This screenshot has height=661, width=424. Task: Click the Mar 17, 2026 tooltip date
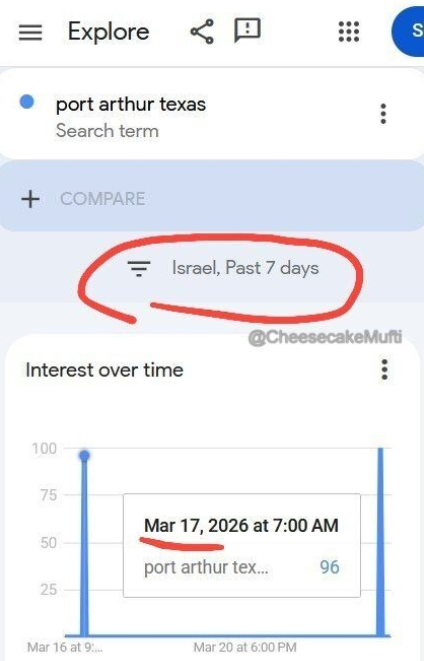241,526
